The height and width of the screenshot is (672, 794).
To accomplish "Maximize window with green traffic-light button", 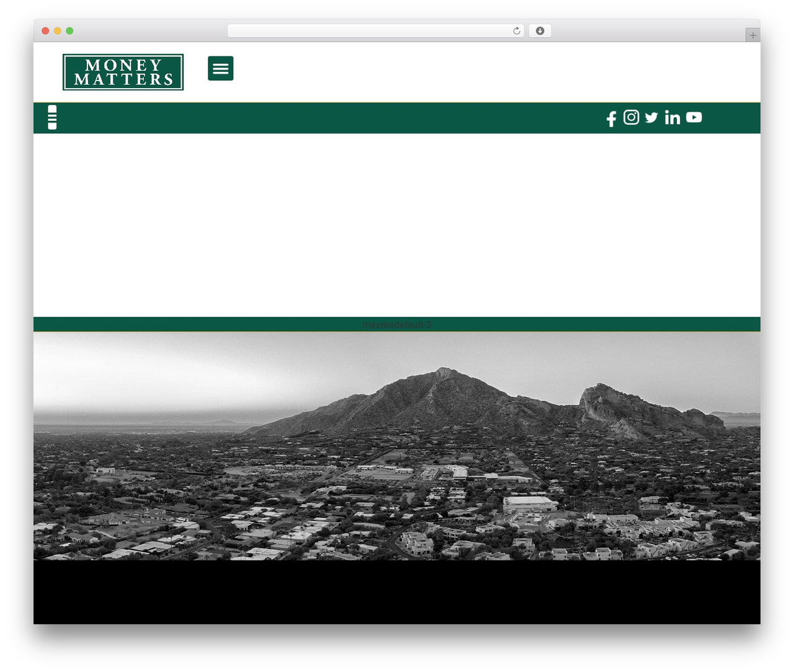I will 69,31.
